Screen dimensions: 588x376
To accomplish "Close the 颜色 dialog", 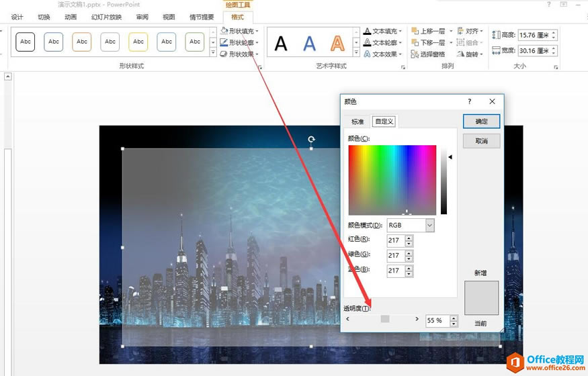I will [x=493, y=101].
